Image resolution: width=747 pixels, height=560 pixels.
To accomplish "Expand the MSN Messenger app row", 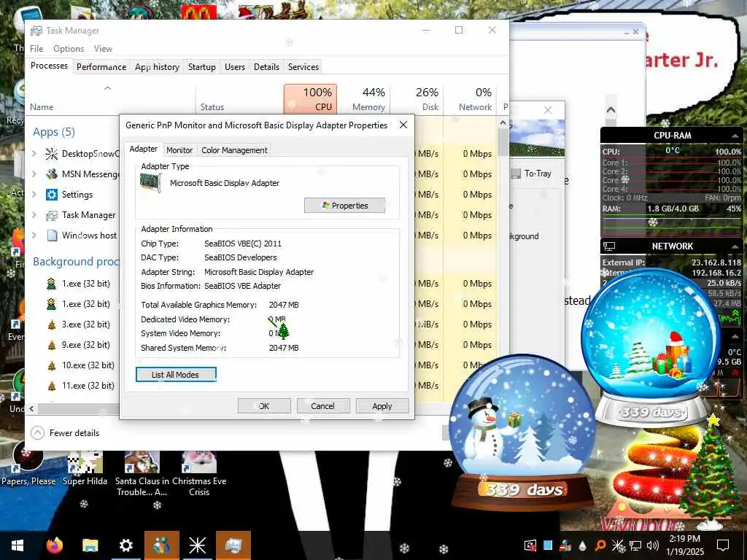I will tap(34, 174).
